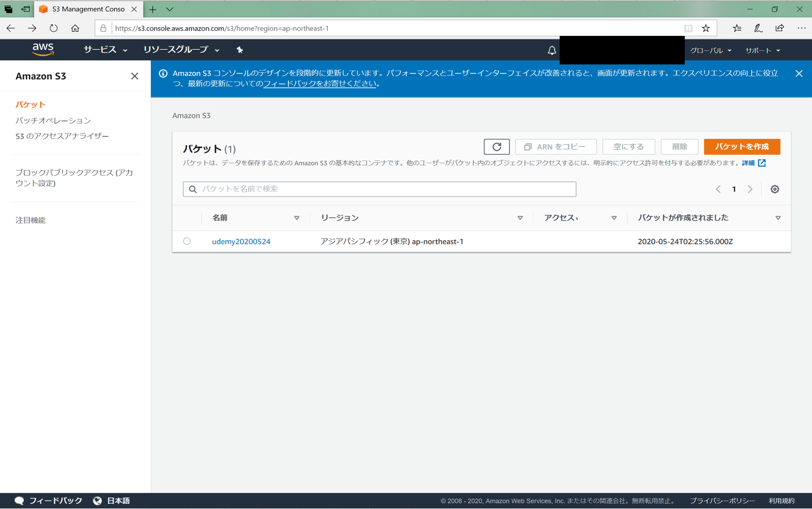Expand the サービス menu
The image size is (812, 509).
pos(106,50)
